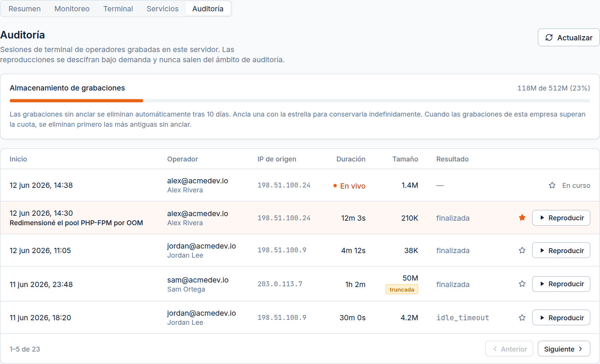Click the 'IP de origen' column header

click(x=277, y=159)
